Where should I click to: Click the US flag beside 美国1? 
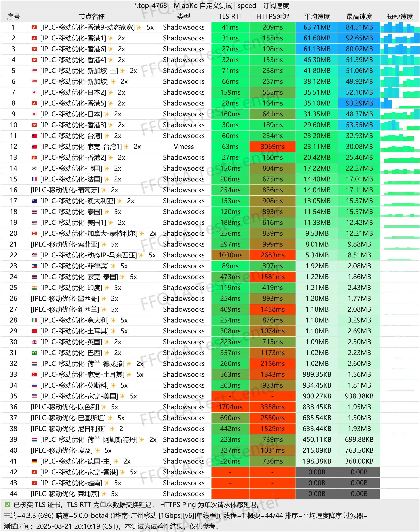(34, 223)
